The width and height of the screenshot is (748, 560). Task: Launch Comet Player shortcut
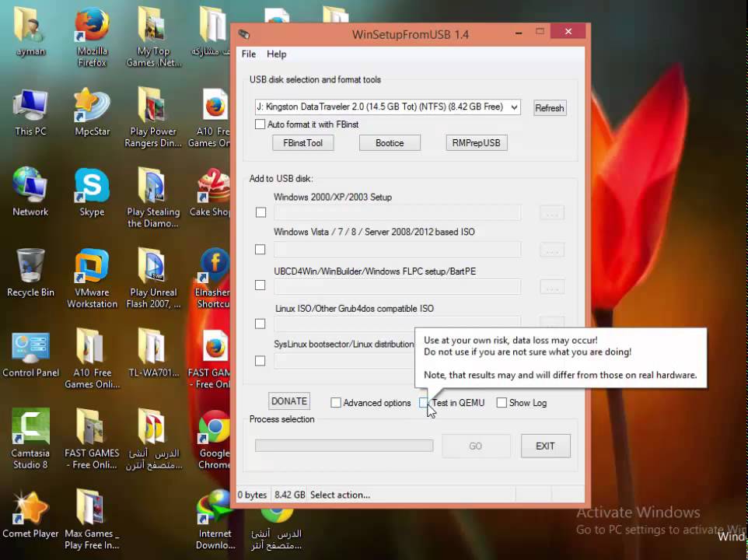coord(30,514)
